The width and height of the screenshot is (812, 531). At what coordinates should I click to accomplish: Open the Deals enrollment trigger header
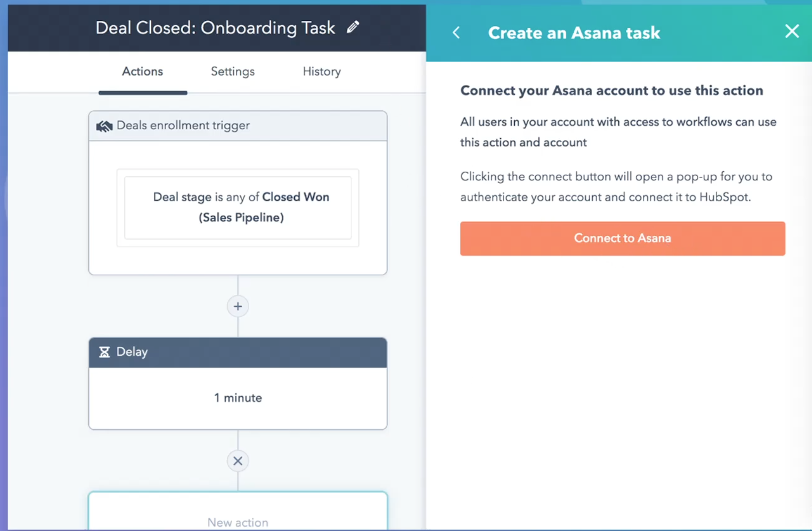183,126
